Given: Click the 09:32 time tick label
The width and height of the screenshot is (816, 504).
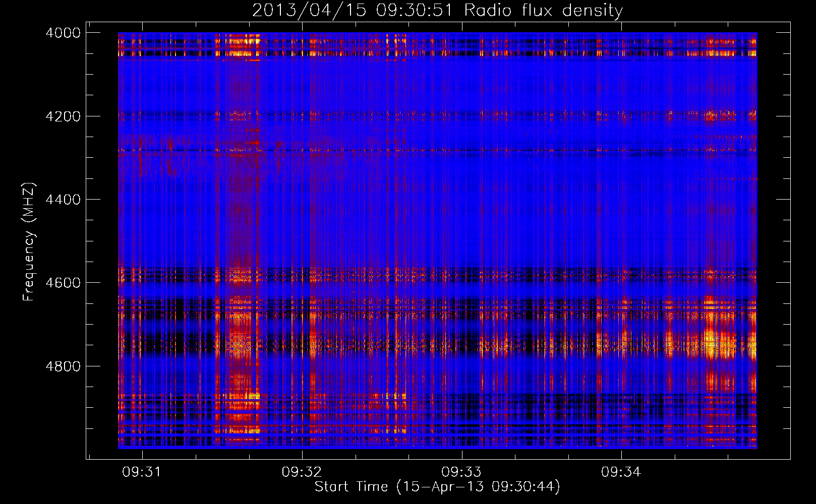Looking at the screenshot, I should click(302, 472).
